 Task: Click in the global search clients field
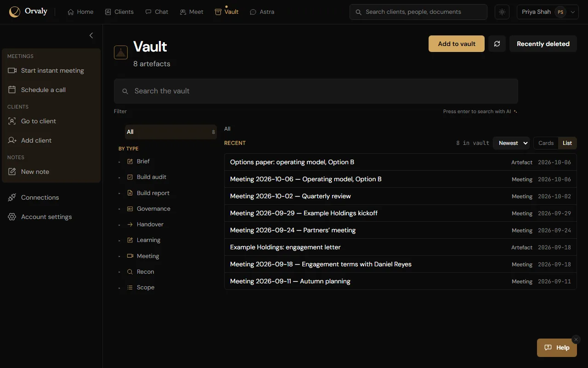point(418,12)
